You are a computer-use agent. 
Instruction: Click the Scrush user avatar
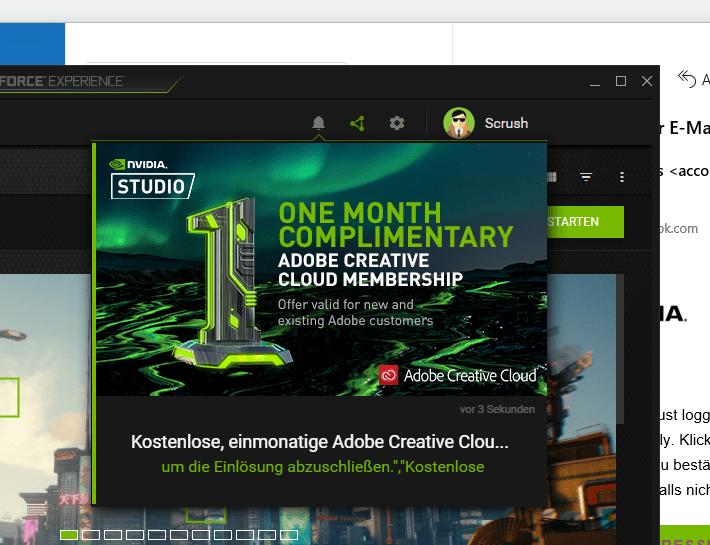[459, 123]
